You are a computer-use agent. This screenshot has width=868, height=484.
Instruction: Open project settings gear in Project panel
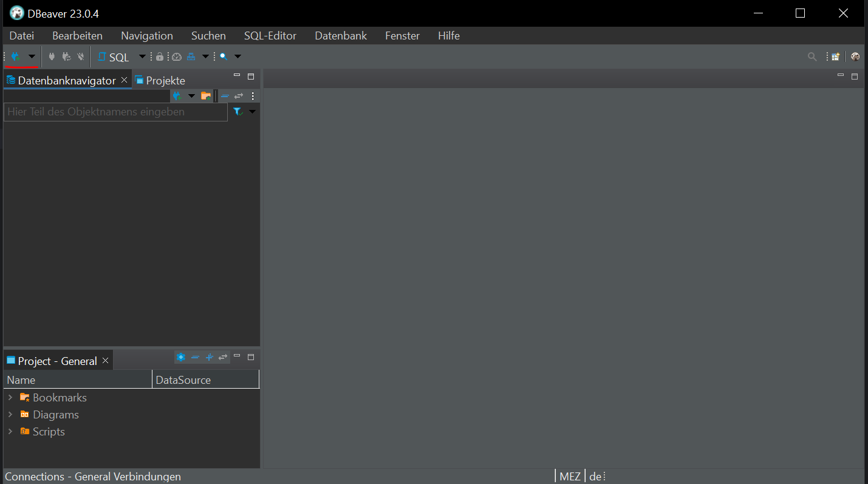pyautogui.click(x=180, y=357)
